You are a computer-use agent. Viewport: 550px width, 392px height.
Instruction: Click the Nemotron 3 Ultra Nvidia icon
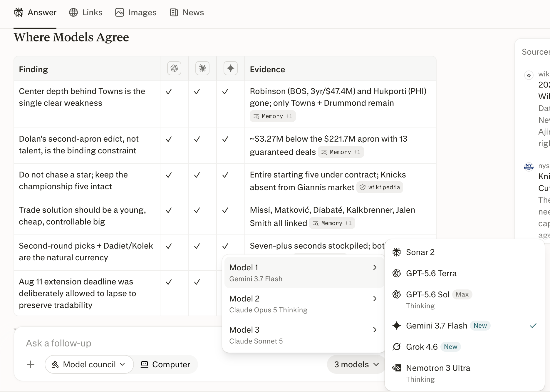[397, 368]
